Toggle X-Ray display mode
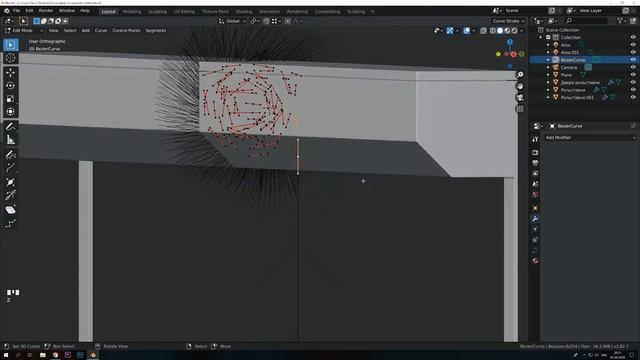 pyautogui.click(x=483, y=31)
